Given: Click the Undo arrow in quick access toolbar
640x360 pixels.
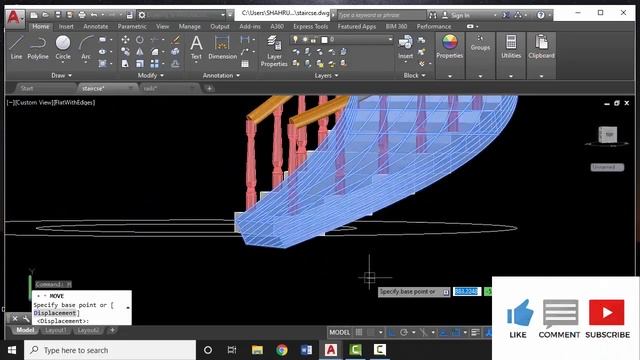Looking at the screenshot, I should click(94, 15).
